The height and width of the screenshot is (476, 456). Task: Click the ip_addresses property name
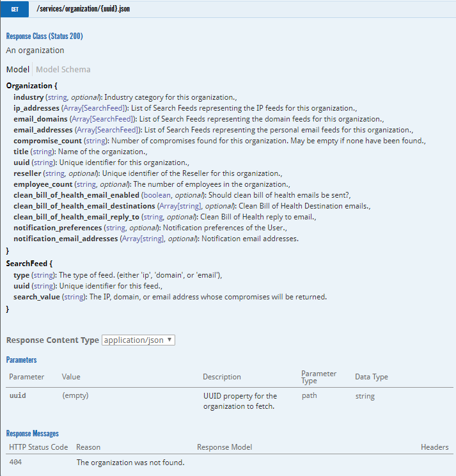point(36,108)
